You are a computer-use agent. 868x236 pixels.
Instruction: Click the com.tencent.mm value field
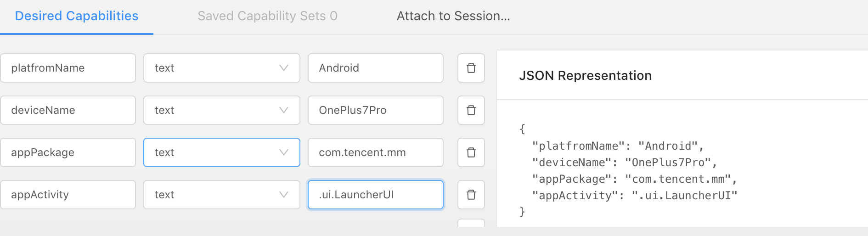point(375,152)
